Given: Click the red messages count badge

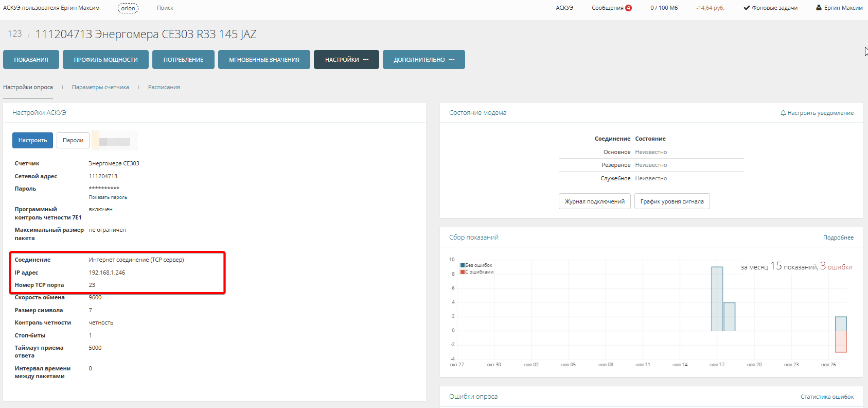Looking at the screenshot, I should tap(628, 8).
